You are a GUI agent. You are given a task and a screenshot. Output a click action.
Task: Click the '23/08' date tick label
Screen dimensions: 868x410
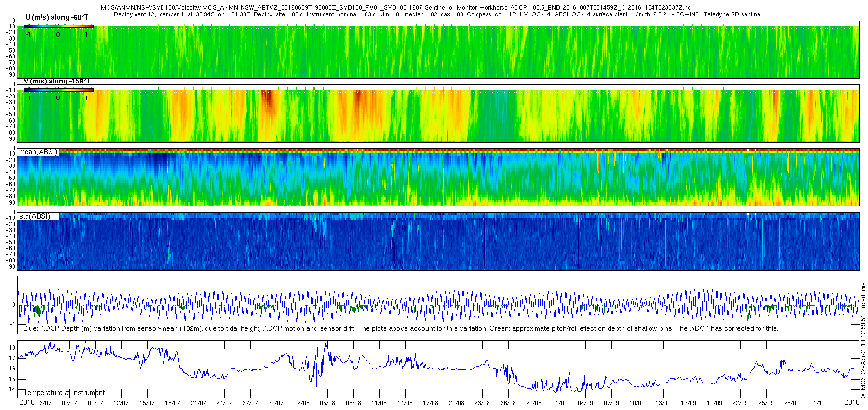[x=482, y=403]
